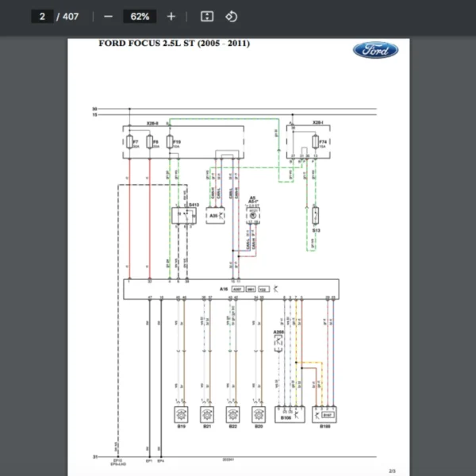The height and width of the screenshot is (476, 476).
Task: Click the Ford logo on the page
Action: [375, 50]
